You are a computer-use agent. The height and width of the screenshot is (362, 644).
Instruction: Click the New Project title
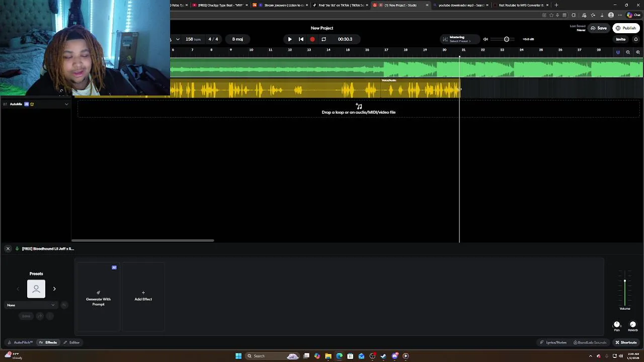tap(322, 28)
